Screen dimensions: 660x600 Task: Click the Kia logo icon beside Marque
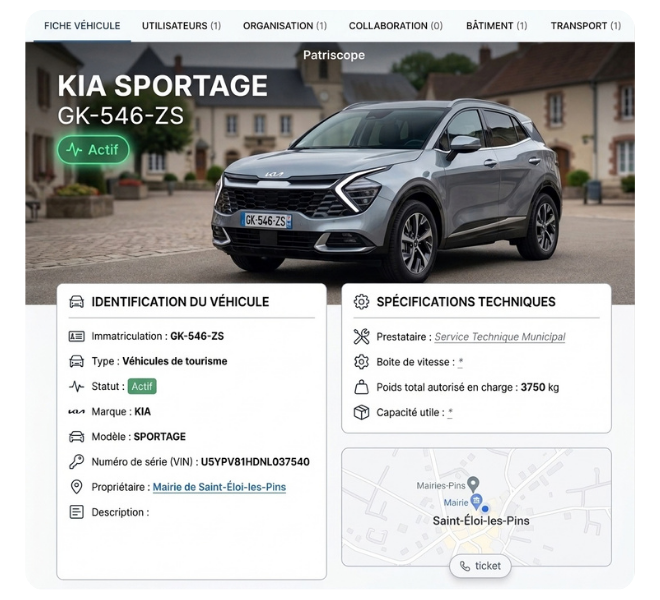[x=76, y=411]
